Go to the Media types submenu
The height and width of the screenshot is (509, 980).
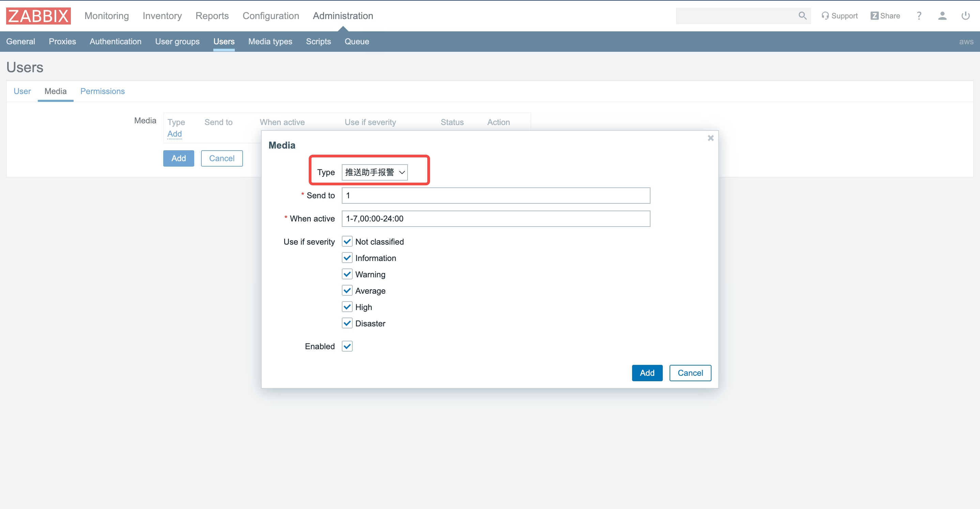click(x=270, y=42)
